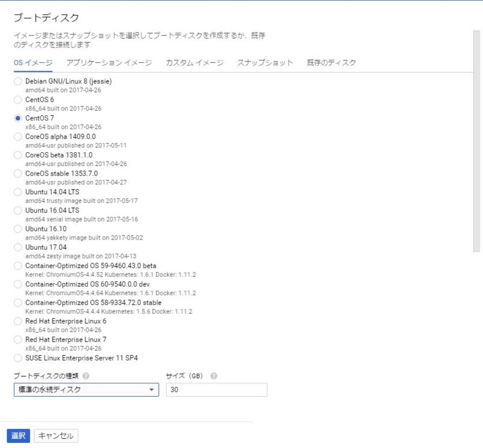Click the dropdown arrow of 標準の永続ディスク

coord(152,390)
